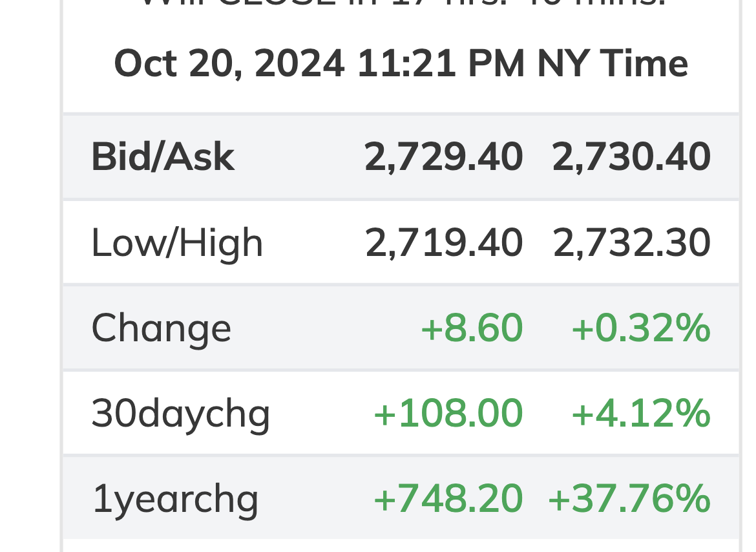Click the "NY Time" timezone label
The height and width of the screenshot is (552, 756).
click(x=612, y=64)
